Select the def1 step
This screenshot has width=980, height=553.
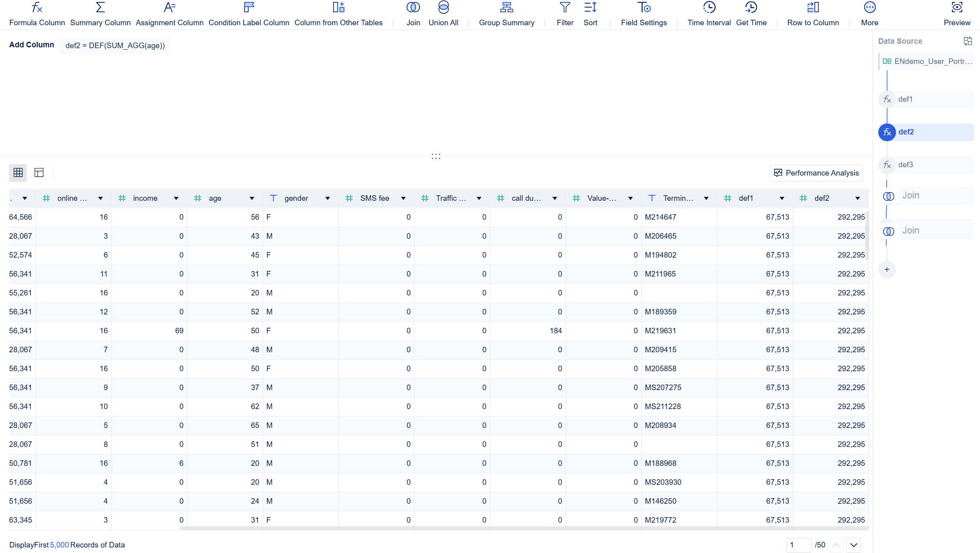(x=926, y=99)
